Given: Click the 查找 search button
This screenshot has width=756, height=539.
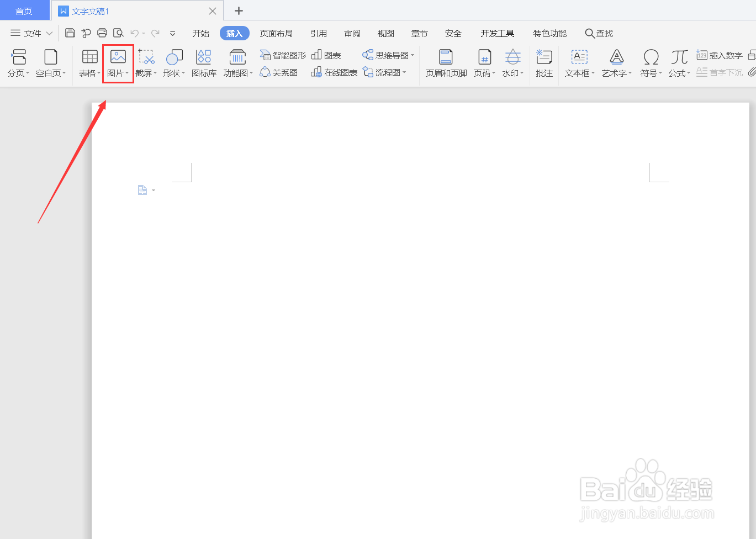Looking at the screenshot, I should pyautogui.click(x=599, y=33).
